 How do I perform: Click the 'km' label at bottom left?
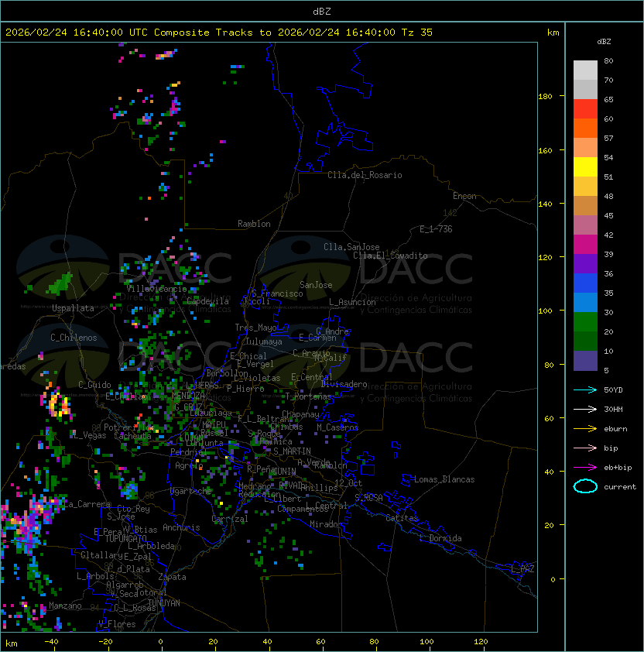tap(12, 643)
